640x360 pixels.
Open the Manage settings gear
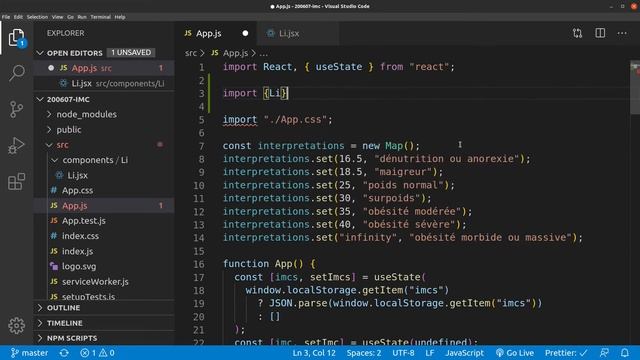tap(17, 325)
